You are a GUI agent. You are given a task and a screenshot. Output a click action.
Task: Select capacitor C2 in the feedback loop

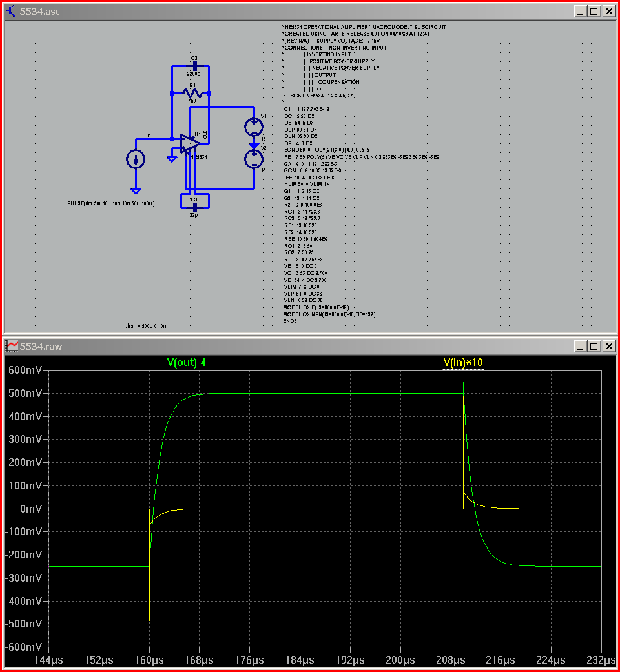pos(194,66)
